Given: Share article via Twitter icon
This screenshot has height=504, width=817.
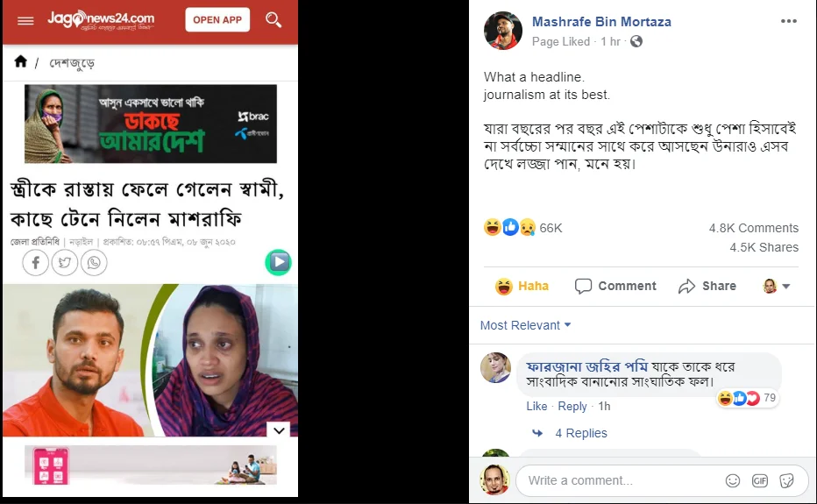Looking at the screenshot, I should click(x=65, y=262).
